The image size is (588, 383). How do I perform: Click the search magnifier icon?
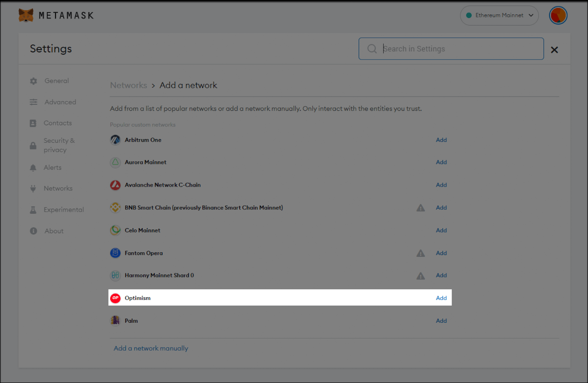(x=372, y=49)
